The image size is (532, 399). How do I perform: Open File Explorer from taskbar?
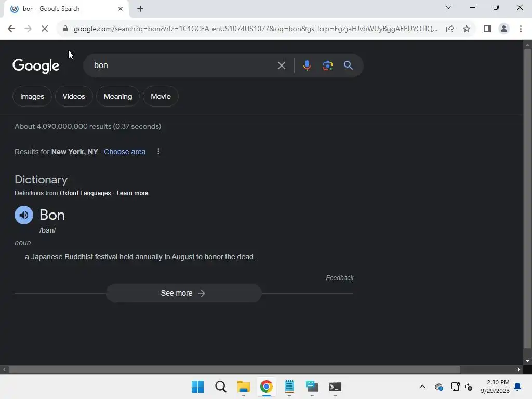click(x=243, y=387)
